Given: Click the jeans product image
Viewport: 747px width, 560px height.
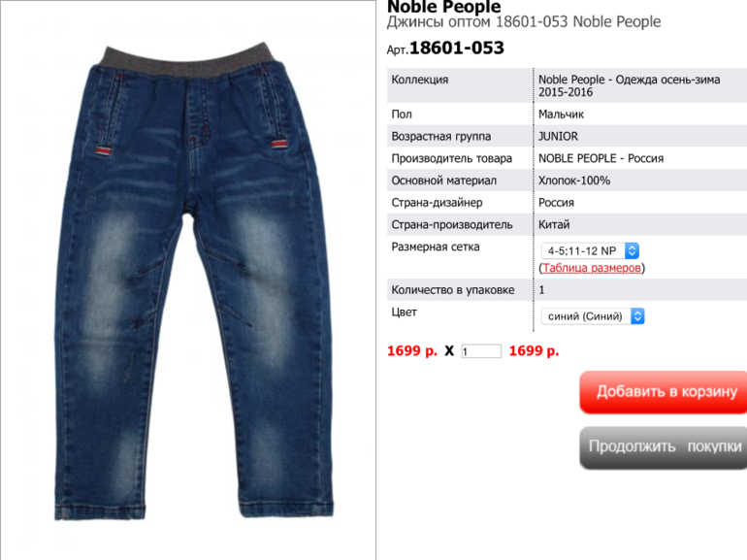Looking at the screenshot, I should 194,281.
